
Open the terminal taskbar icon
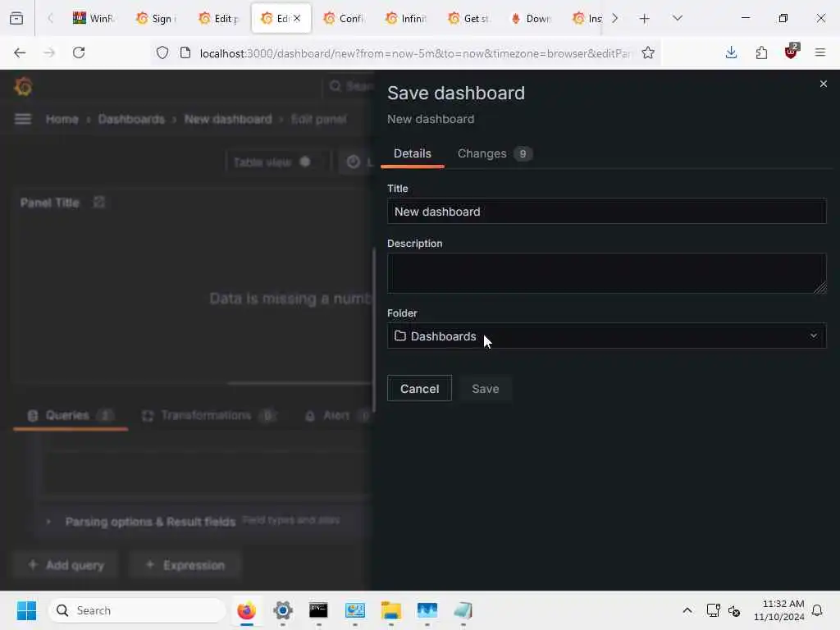point(319,610)
